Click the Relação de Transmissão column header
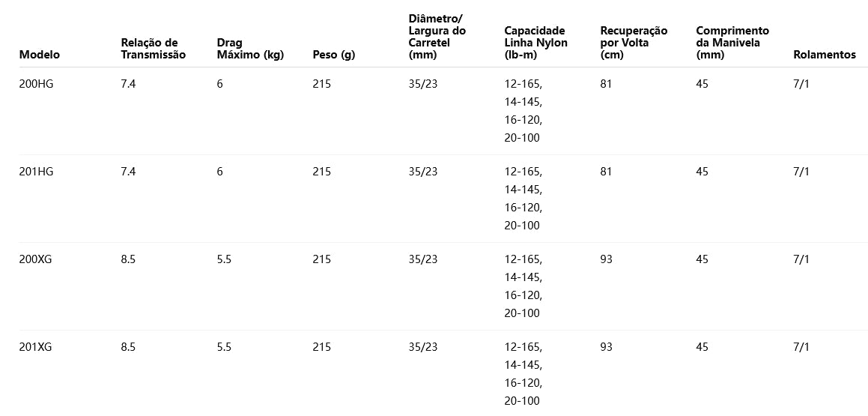 [153, 49]
